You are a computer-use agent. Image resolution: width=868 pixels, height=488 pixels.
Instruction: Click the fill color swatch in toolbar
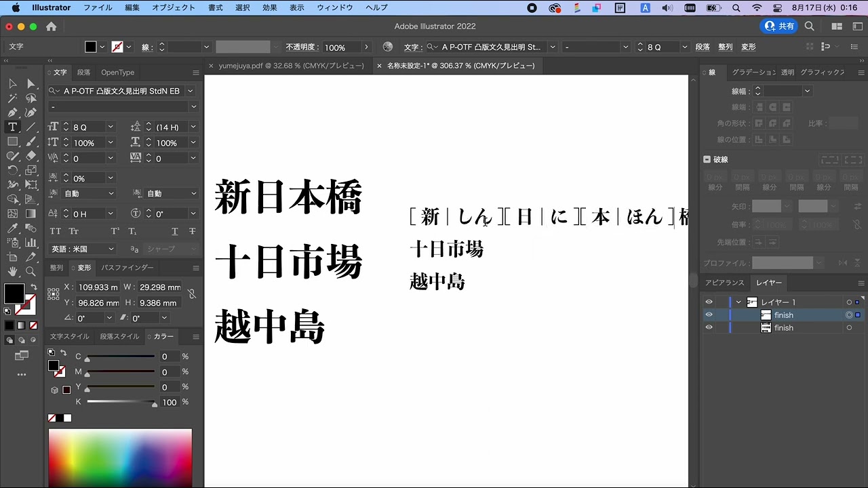tap(14, 293)
